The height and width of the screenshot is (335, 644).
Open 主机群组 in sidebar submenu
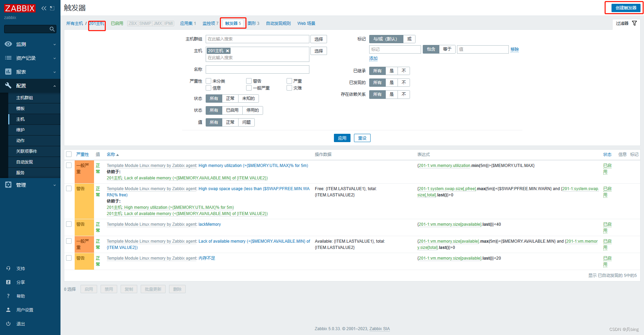(25, 98)
